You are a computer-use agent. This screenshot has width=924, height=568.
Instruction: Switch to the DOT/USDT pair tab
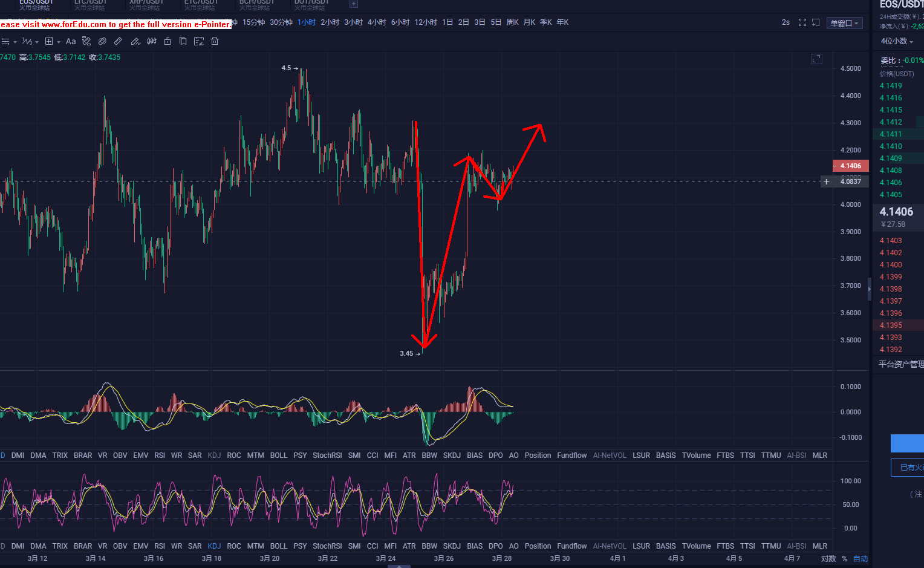(x=311, y=5)
